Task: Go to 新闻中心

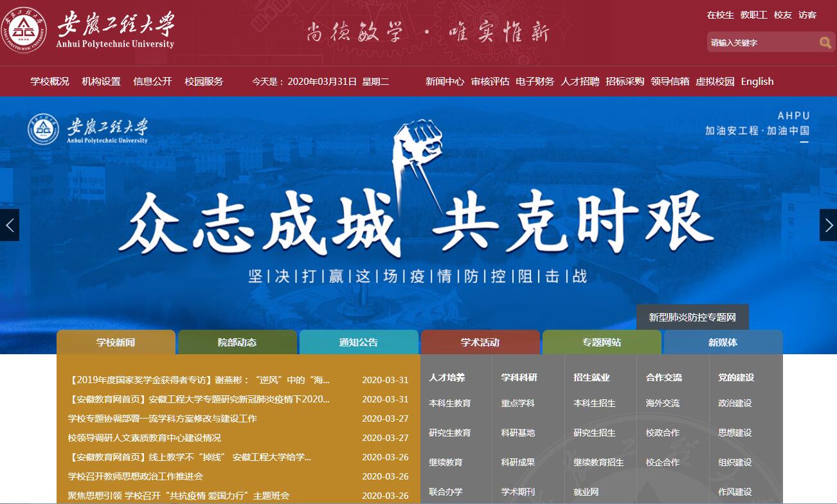Action: click(445, 82)
